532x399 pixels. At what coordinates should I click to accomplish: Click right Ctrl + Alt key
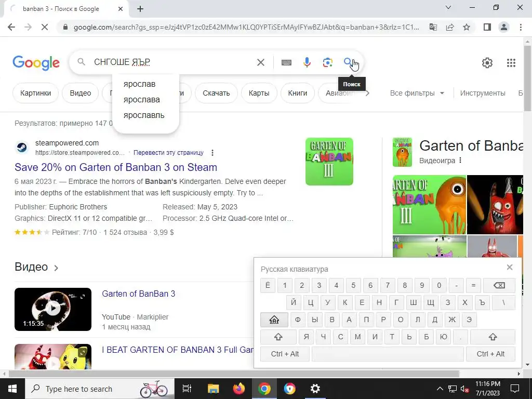coord(490,354)
